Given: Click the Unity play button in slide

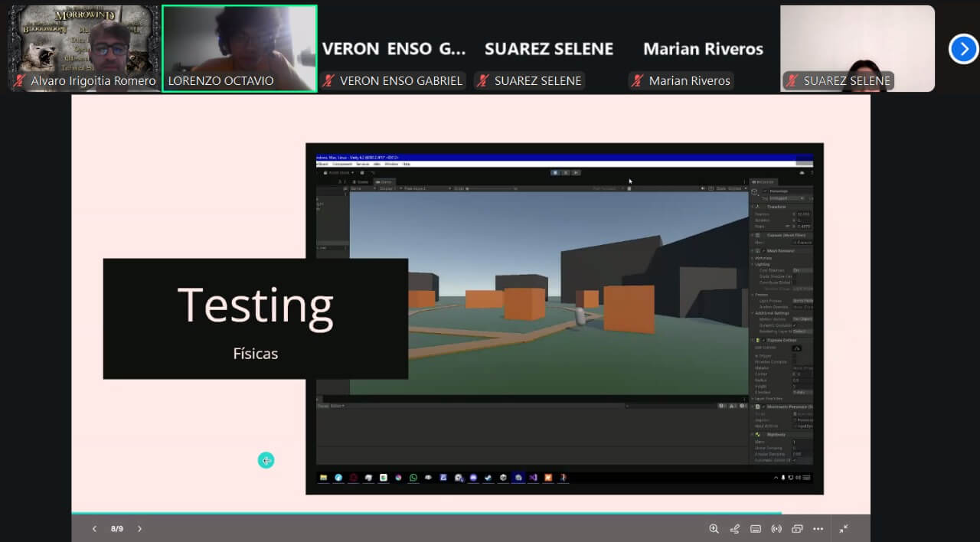Looking at the screenshot, I should 554,172.
